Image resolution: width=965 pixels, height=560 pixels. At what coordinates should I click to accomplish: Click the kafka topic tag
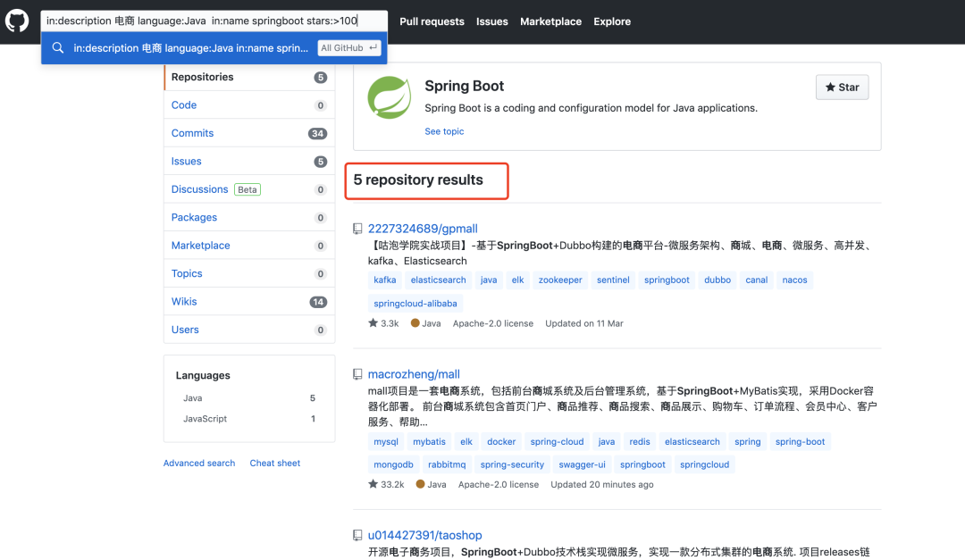click(x=384, y=280)
